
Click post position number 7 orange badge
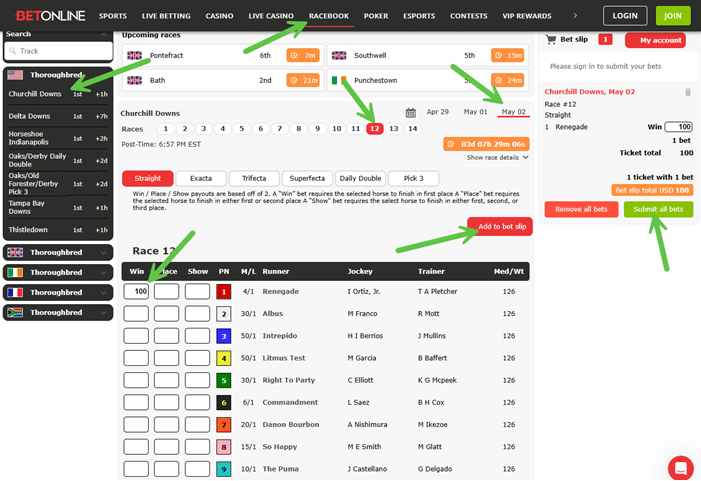coord(224,425)
